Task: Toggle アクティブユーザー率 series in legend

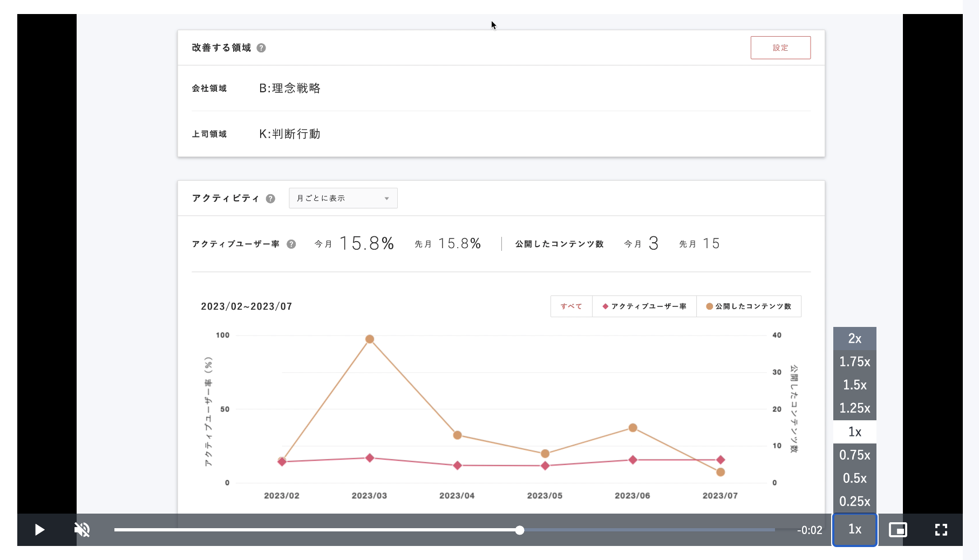Action: 644,306
